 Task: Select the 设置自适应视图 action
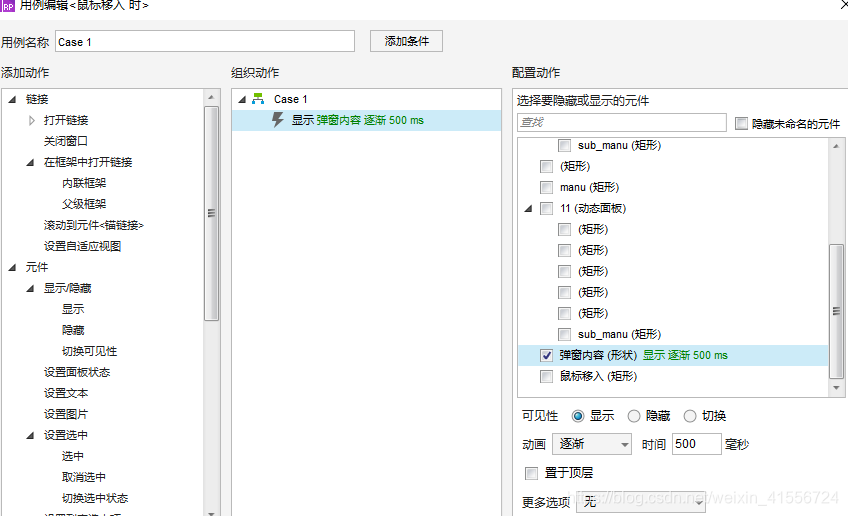click(x=82, y=246)
